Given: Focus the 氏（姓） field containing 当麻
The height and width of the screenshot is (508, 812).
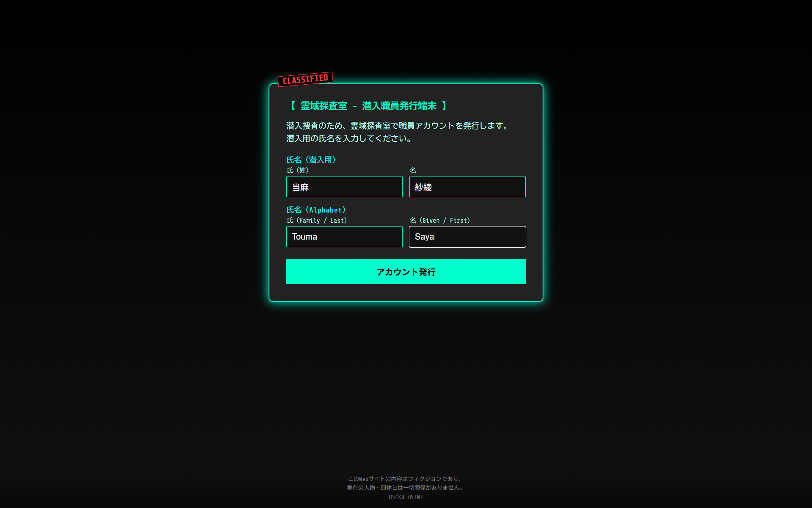Looking at the screenshot, I should [344, 187].
